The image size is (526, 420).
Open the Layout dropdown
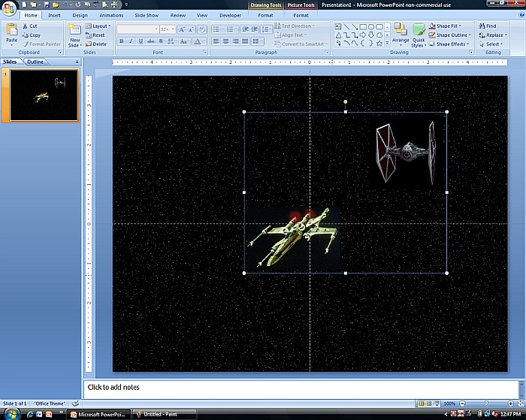(98, 26)
